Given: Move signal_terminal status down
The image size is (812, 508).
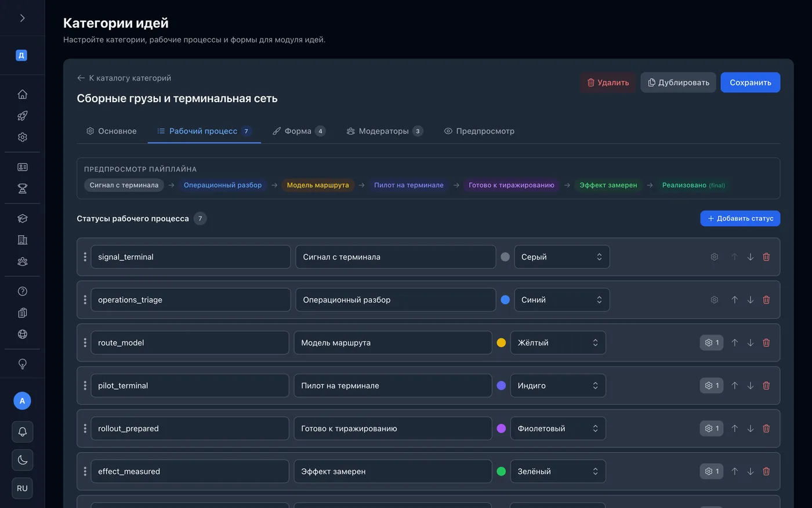Looking at the screenshot, I should point(750,257).
